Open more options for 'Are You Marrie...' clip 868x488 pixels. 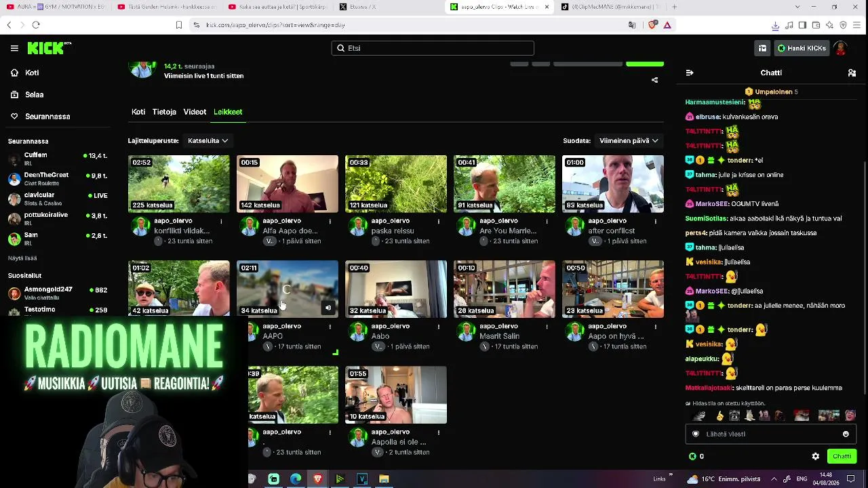tap(547, 221)
